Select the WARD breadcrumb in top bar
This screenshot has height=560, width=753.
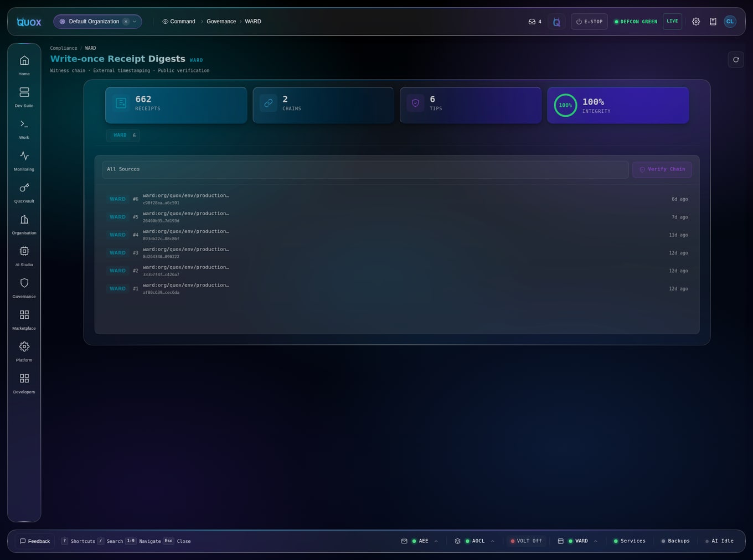[253, 22]
